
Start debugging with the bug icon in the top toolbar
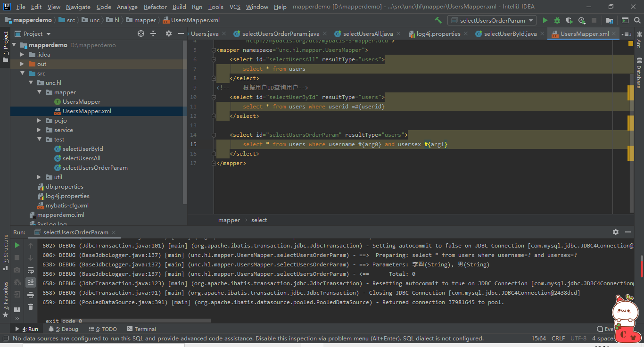pyautogui.click(x=557, y=20)
